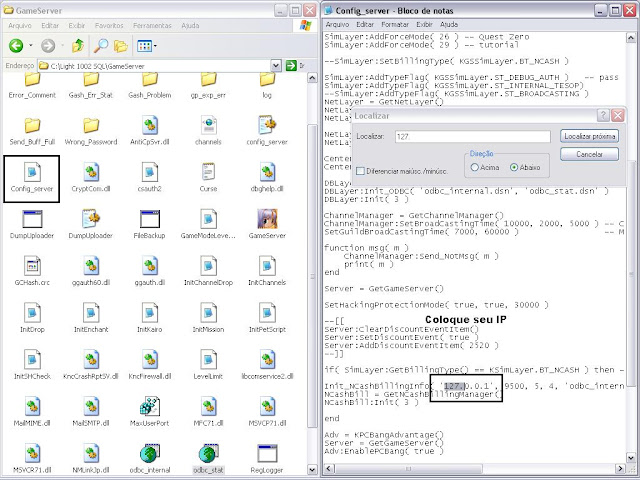Image resolution: width=640 pixels, height=480 pixels.
Task: Toggle Diferenciar maiúsc./minúsc. checkbox
Action: pyautogui.click(x=360, y=171)
